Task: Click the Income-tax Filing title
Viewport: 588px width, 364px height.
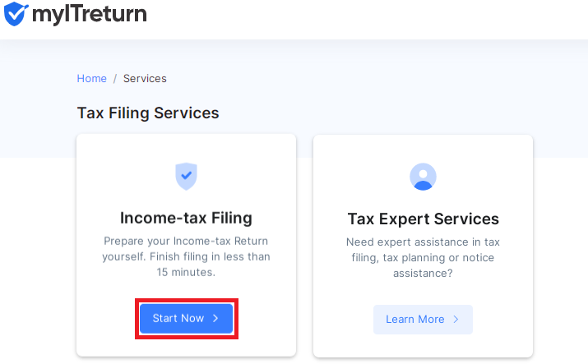Action: (x=186, y=218)
